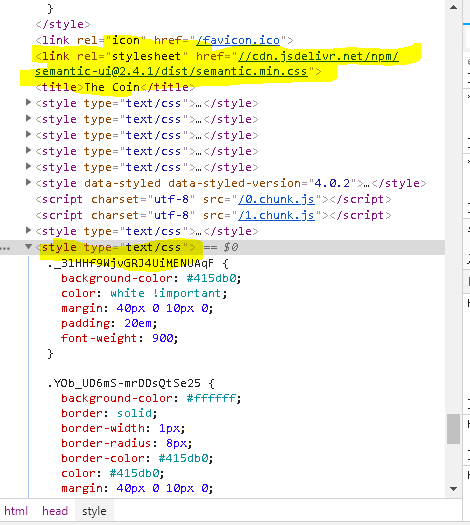The width and height of the screenshot is (470, 525).
Task: Click 'font-weight: 900' declaration
Action: pyautogui.click(x=120, y=339)
